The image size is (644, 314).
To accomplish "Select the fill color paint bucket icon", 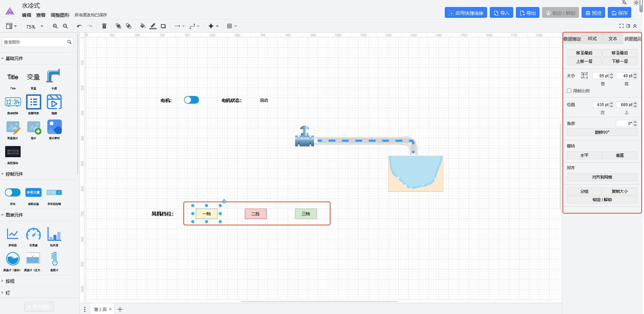I will (143, 26).
